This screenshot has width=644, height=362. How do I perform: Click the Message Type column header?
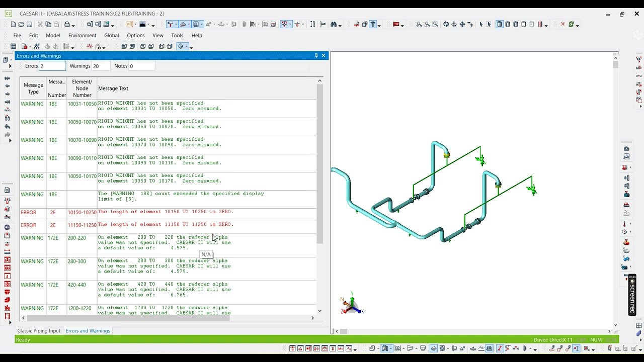(33, 88)
